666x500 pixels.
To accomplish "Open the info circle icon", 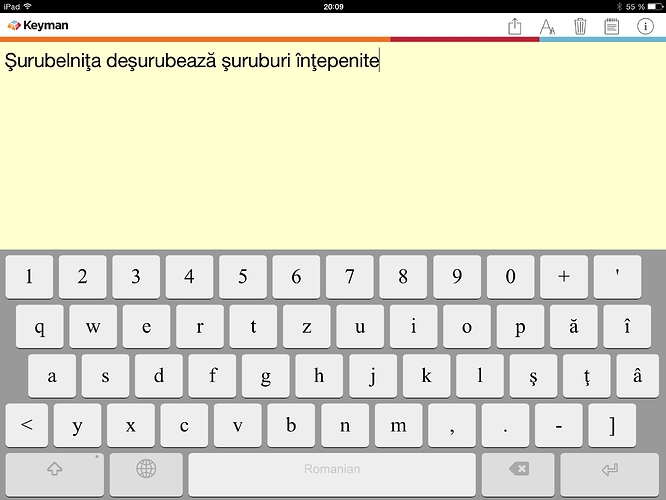I will click(x=645, y=26).
